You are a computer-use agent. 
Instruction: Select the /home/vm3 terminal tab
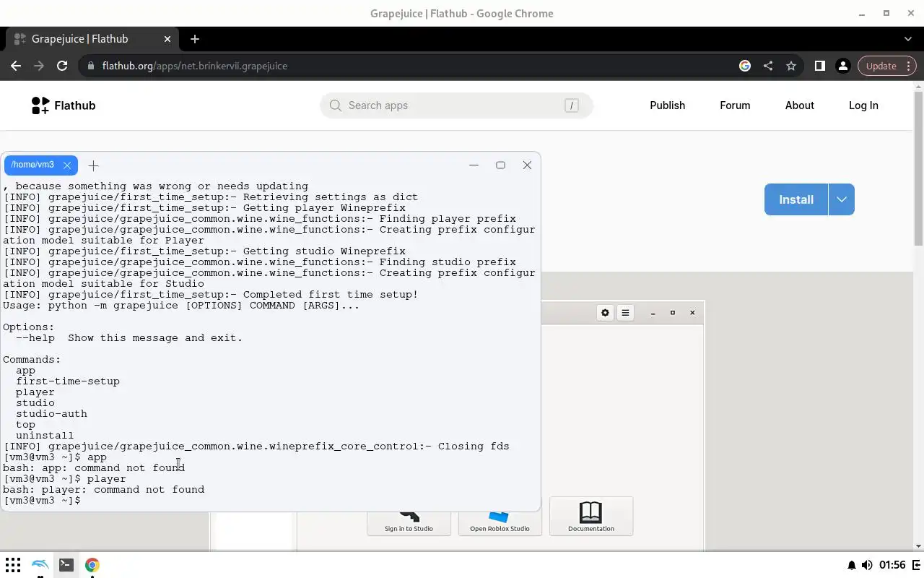tap(32, 165)
